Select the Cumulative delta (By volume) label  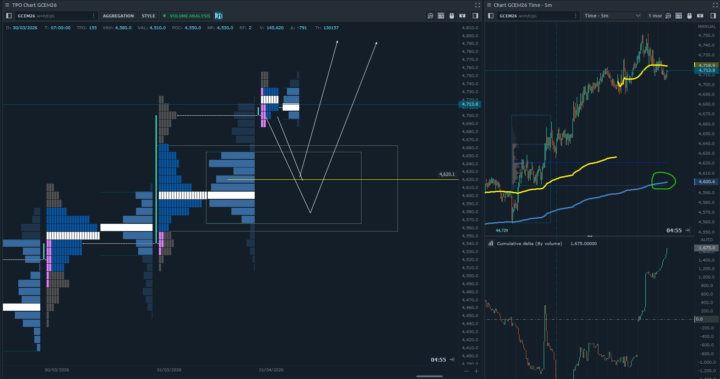tap(529, 243)
